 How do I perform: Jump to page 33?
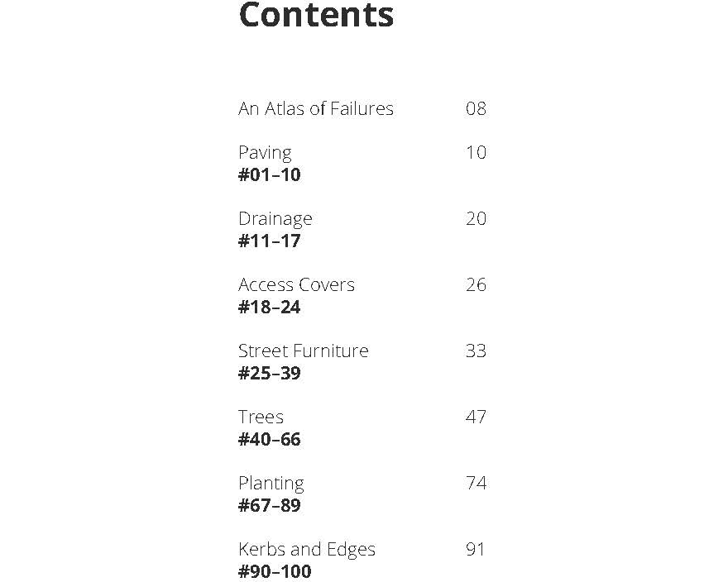click(476, 351)
